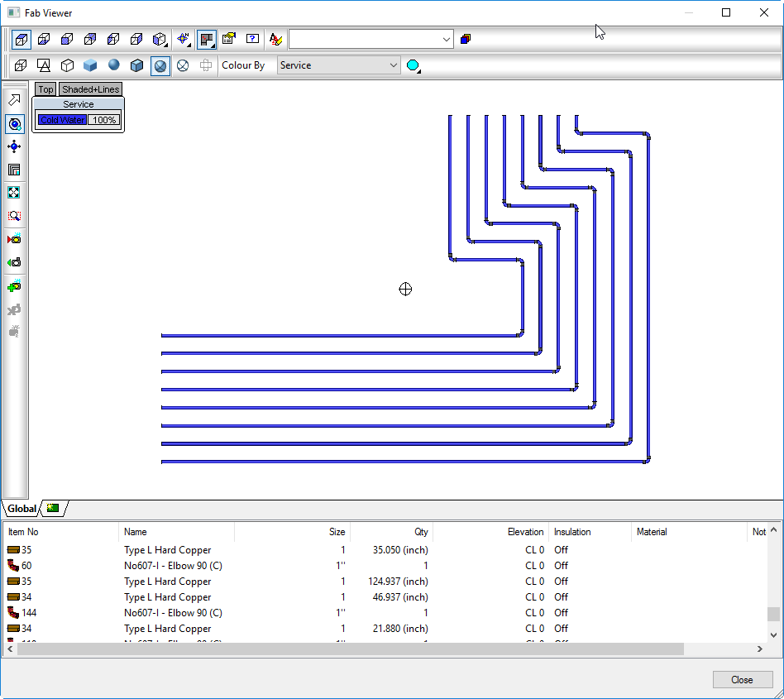Viewport: 784px width, 699px height.
Task: Click the Close button
Action: 741,679
